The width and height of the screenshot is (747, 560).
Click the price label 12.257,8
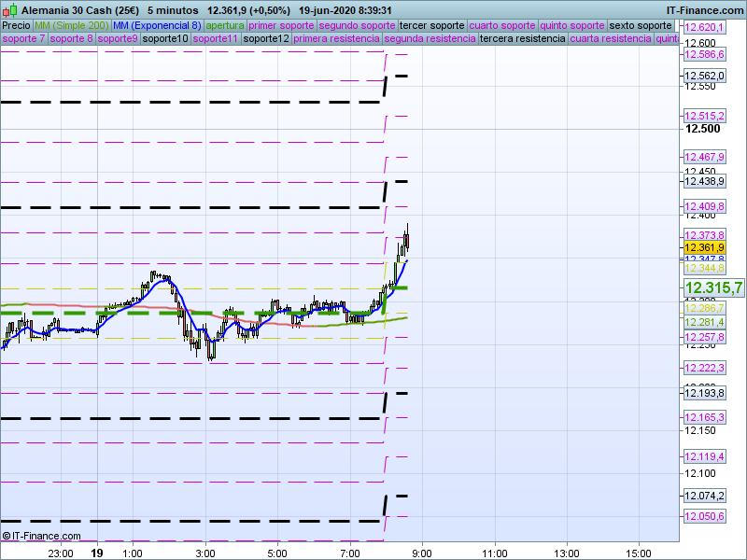[705, 337]
